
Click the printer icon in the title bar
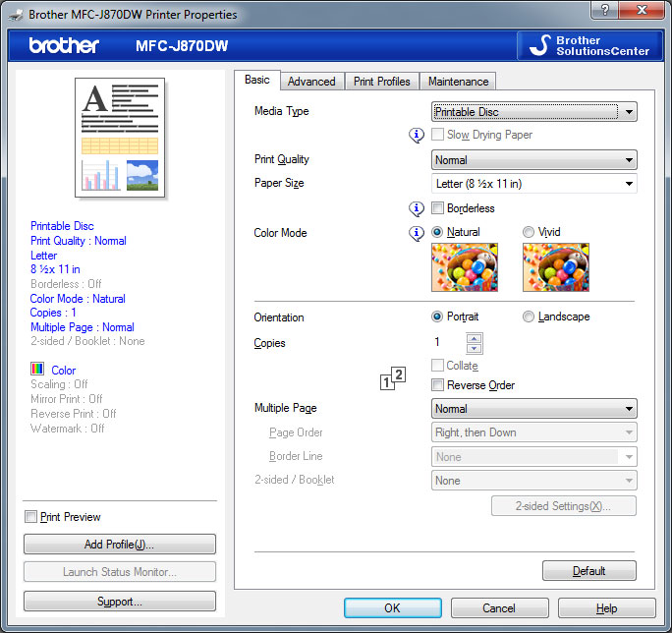(16, 15)
